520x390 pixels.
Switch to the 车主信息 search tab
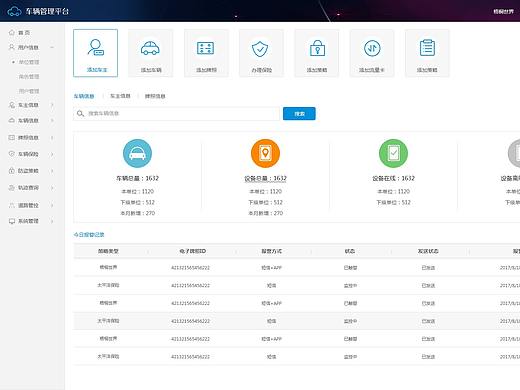click(120, 96)
